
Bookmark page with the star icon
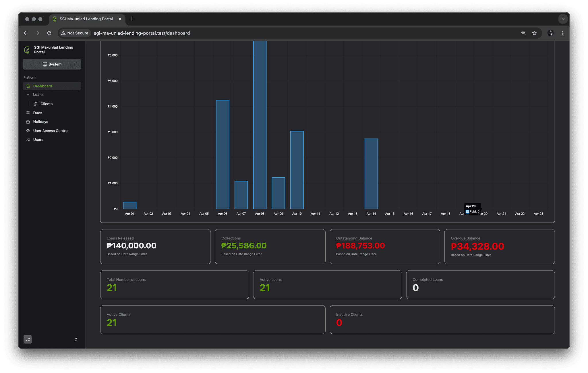tap(534, 33)
